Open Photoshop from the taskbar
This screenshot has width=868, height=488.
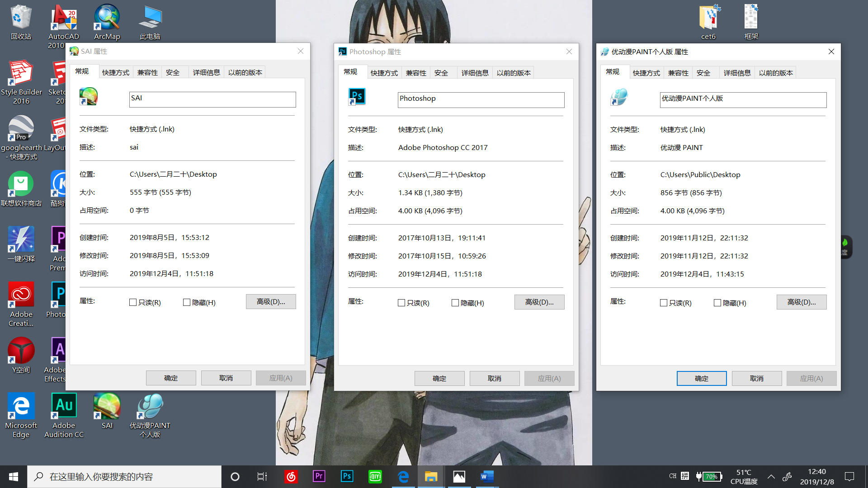(347, 477)
